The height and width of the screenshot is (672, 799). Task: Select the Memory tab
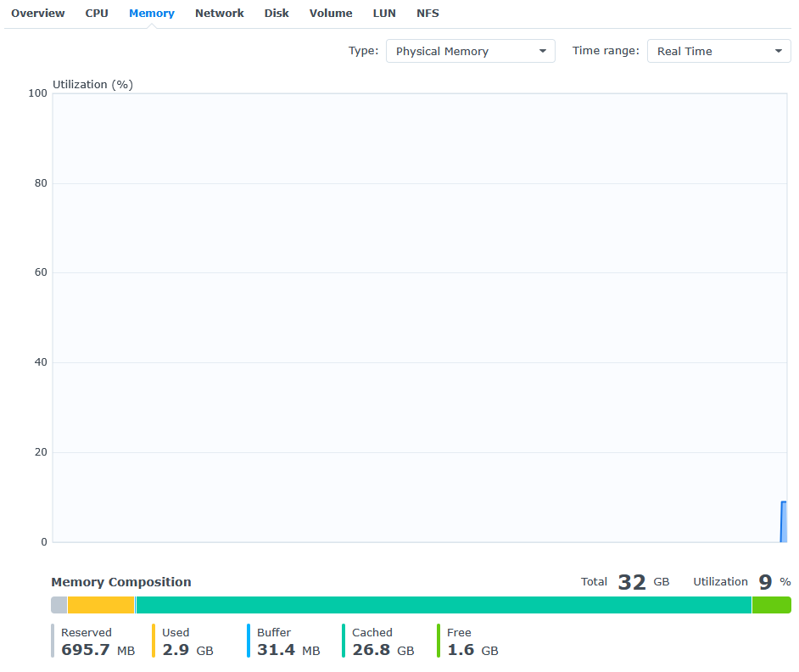pyautogui.click(x=152, y=14)
